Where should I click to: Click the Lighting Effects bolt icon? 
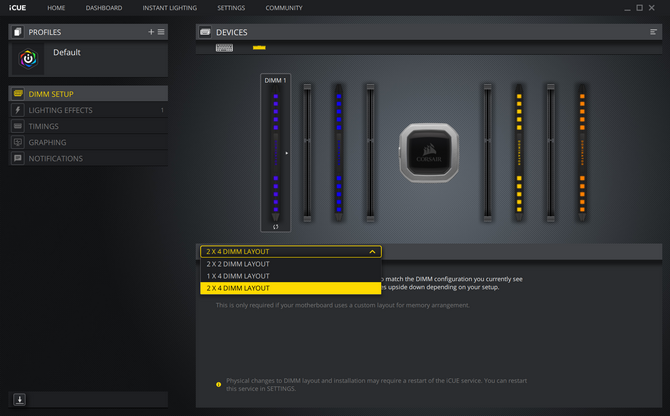(18, 110)
